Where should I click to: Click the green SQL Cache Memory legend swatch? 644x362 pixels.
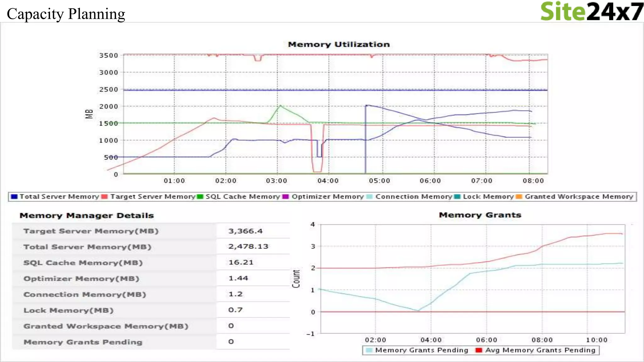200,197
